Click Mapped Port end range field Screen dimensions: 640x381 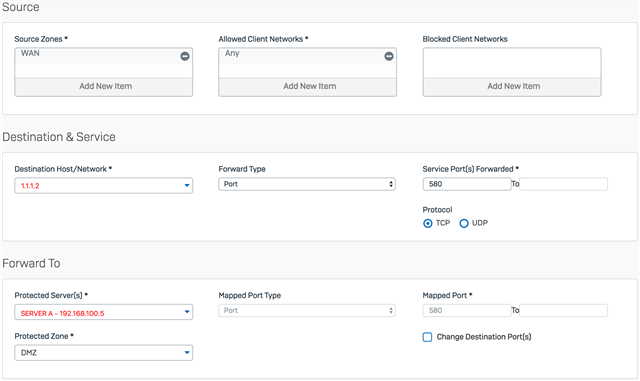pyautogui.click(x=563, y=310)
